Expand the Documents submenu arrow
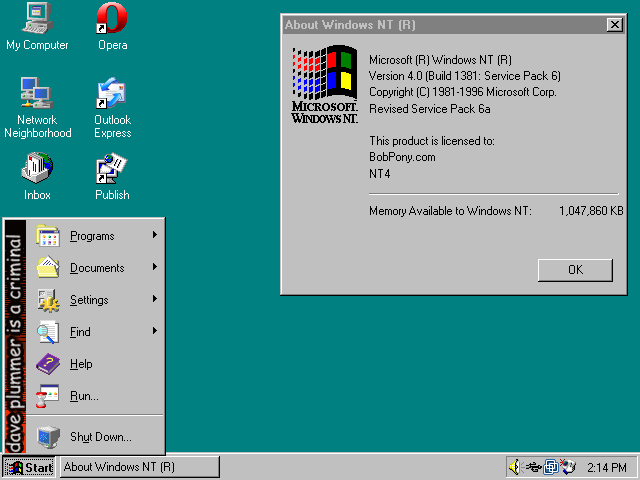The height and width of the screenshot is (480, 640). click(x=155, y=268)
